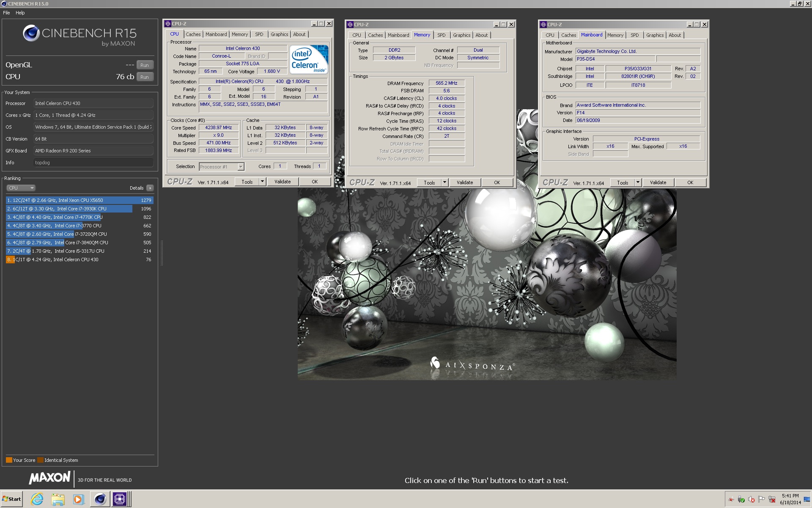The image size is (812, 508).
Task: Switch to Caches tab in first CPU-Z window
Action: click(x=193, y=34)
